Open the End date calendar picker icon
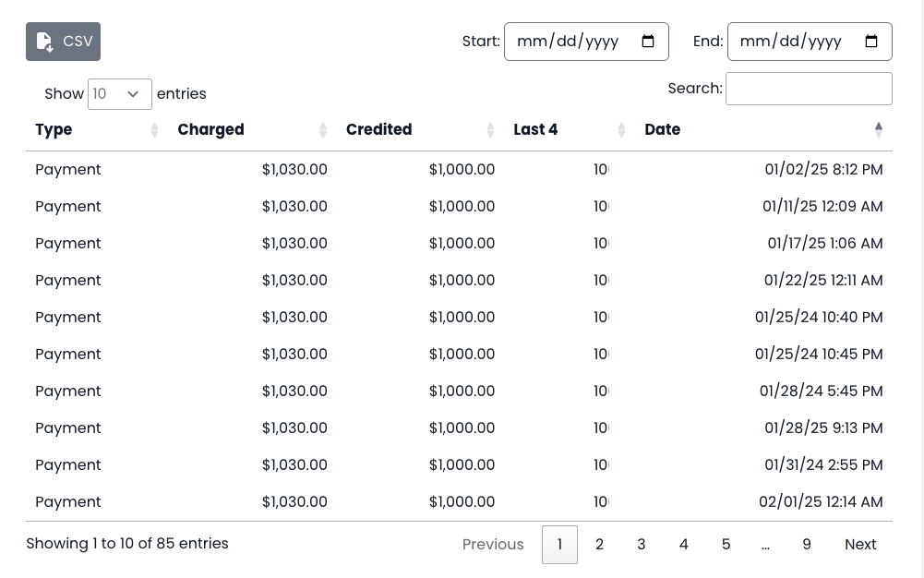The width and height of the screenshot is (924, 578). click(x=871, y=42)
